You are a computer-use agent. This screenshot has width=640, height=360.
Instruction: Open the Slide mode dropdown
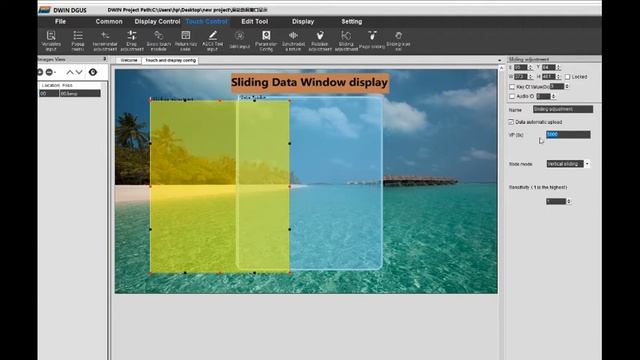point(587,164)
